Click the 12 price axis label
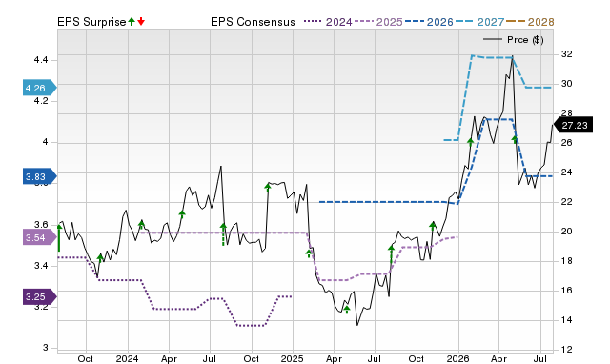610x364 pixels. (567, 350)
